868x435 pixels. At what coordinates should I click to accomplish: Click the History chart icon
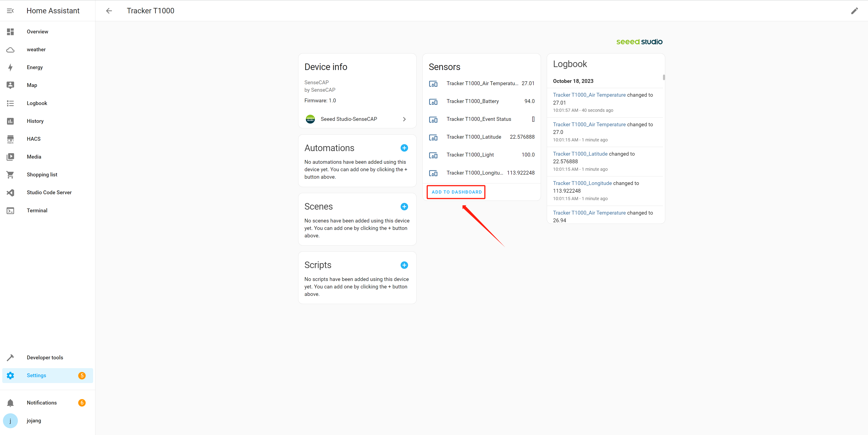click(x=10, y=121)
